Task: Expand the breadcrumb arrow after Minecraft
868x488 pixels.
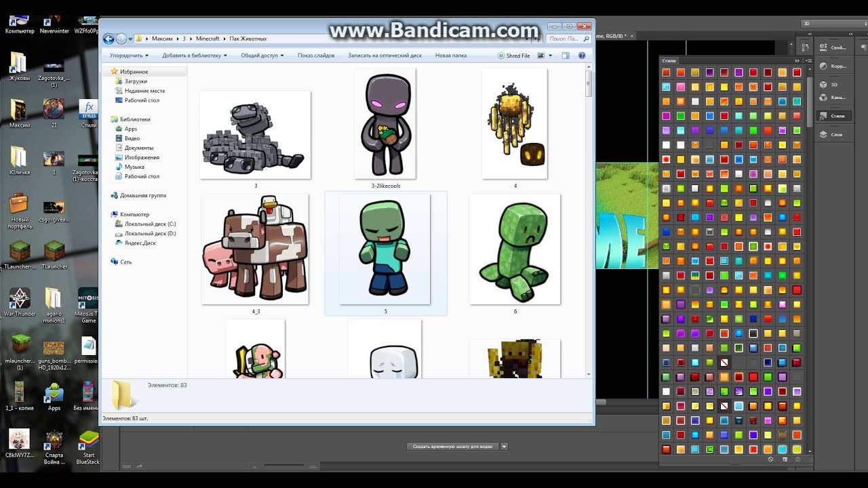Action: click(224, 39)
